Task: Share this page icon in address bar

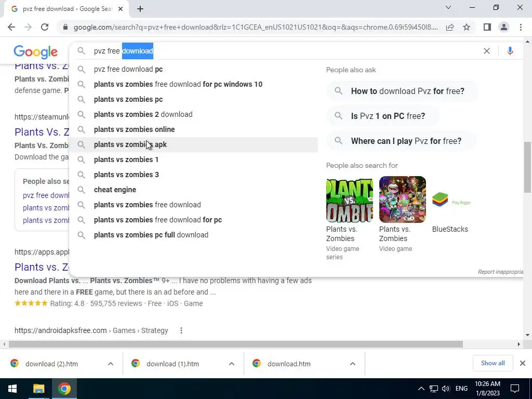Action: pyautogui.click(x=450, y=27)
